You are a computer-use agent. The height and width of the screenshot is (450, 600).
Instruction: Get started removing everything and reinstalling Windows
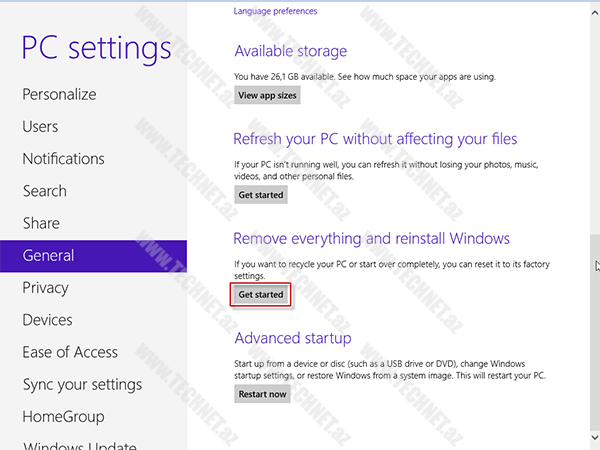click(x=261, y=294)
